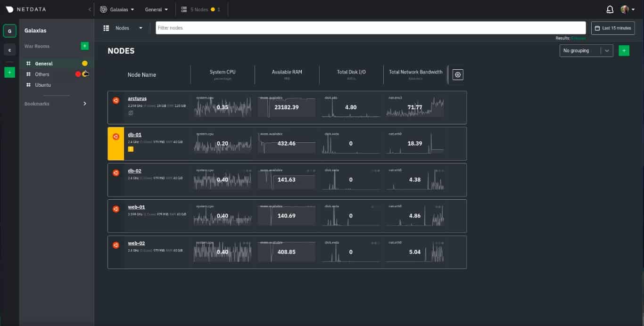Open web-02 network chart showing 5.04

tap(415, 252)
